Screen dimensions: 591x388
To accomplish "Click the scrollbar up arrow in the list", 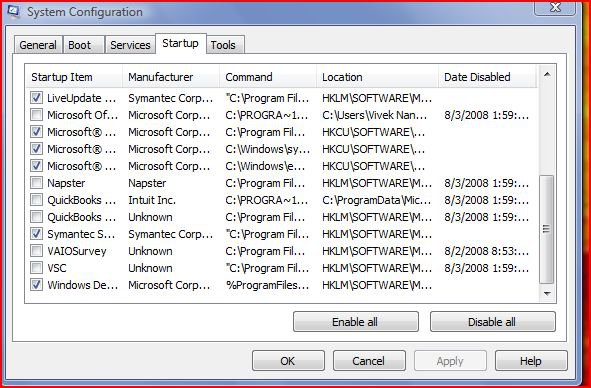I will (x=547, y=75).
